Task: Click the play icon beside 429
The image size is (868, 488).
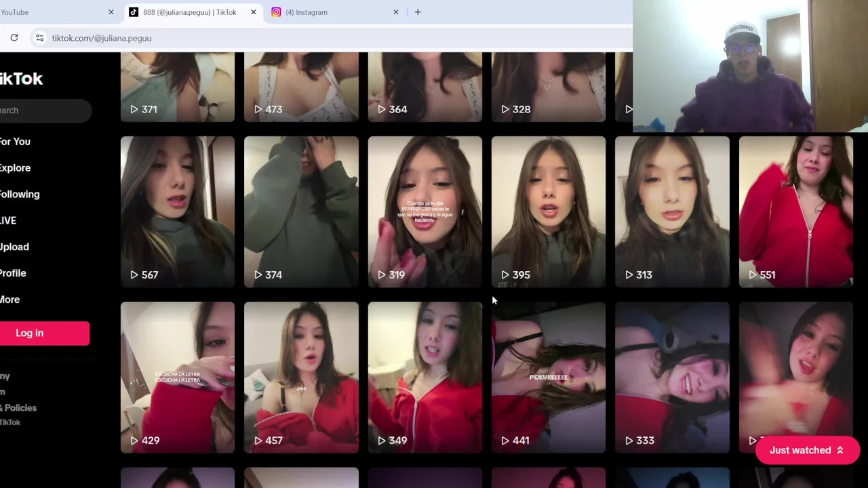Action: pyautogui.click(x=134, y=441)
